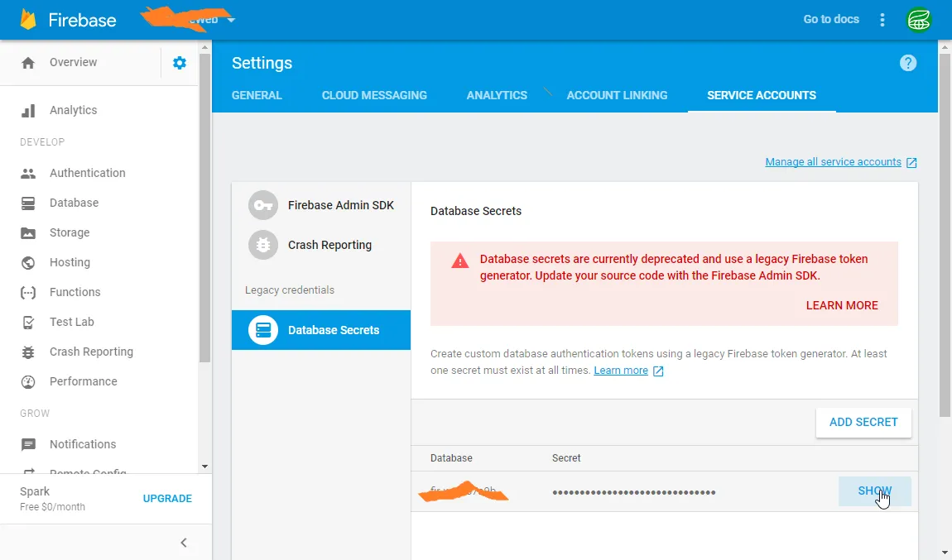952x560 pixels.
Task: Open the project settings gear icon
Action: coord(179,63)
